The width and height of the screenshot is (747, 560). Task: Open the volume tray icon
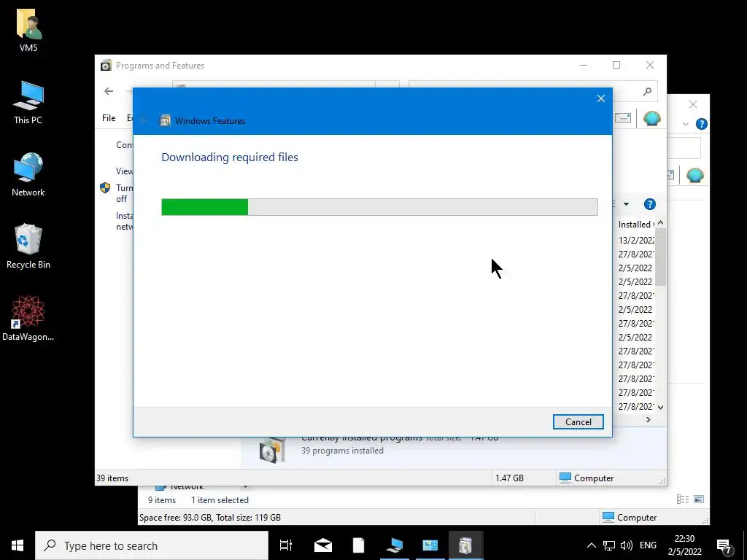[x=627, y=545]
